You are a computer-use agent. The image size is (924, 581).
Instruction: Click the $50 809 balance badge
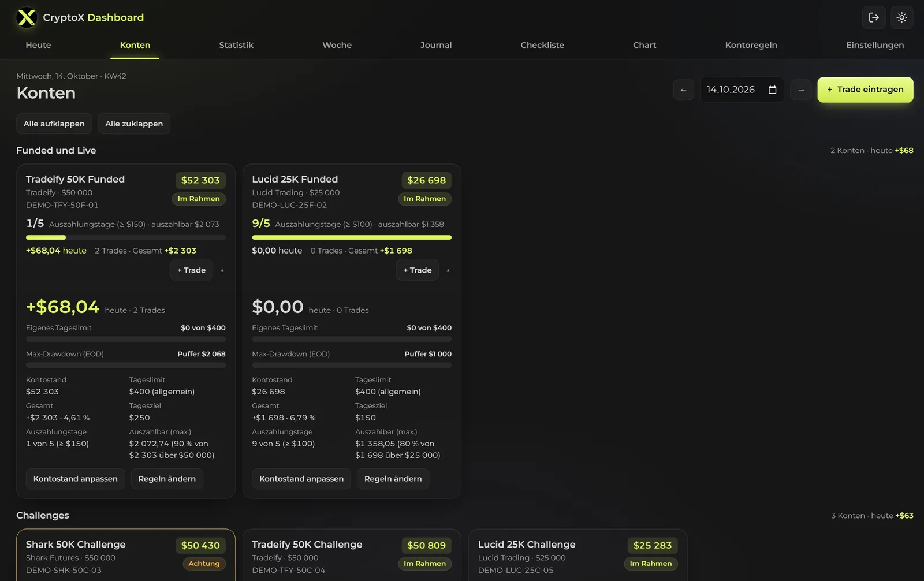(426, 545)
